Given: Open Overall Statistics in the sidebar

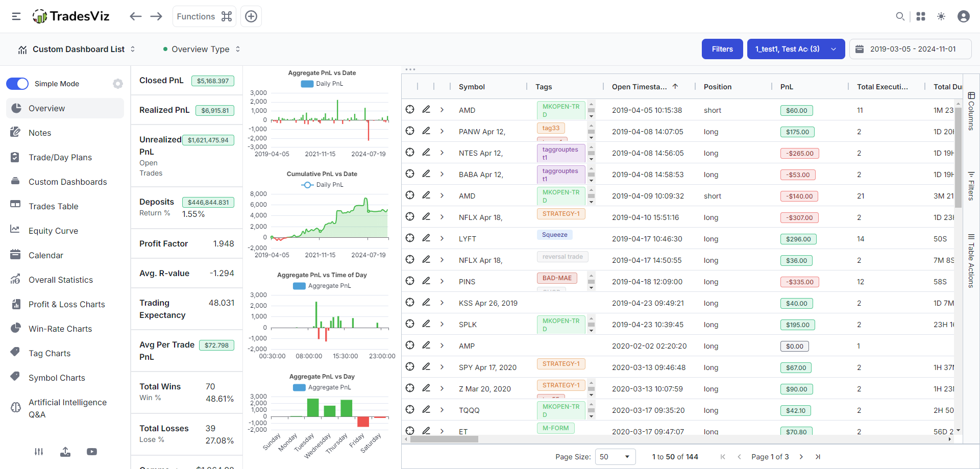Looking at the screenshot, I should point(65,280).
